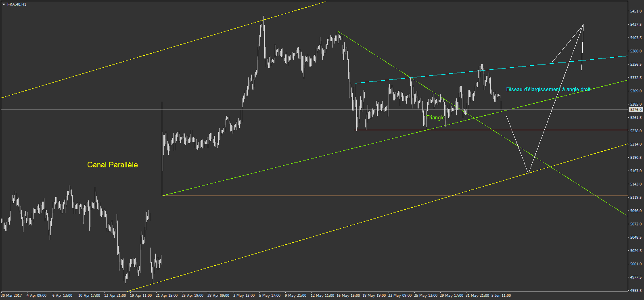Click the 5285.0 price axis value
The image size is (644, 300).
[636, 104]
